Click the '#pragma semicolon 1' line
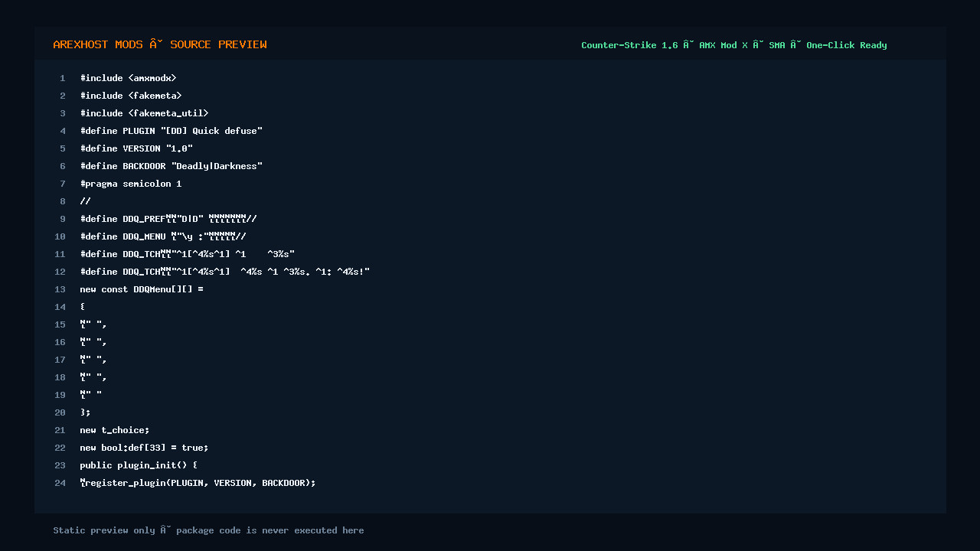The height and width of the screenshot is (551, 980). [131, 184]
